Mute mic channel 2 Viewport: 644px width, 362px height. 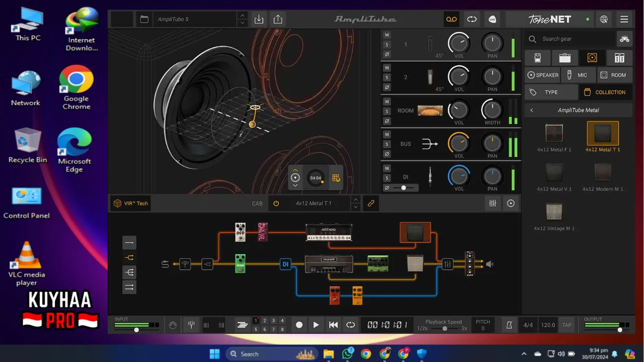tap(387, 68)
